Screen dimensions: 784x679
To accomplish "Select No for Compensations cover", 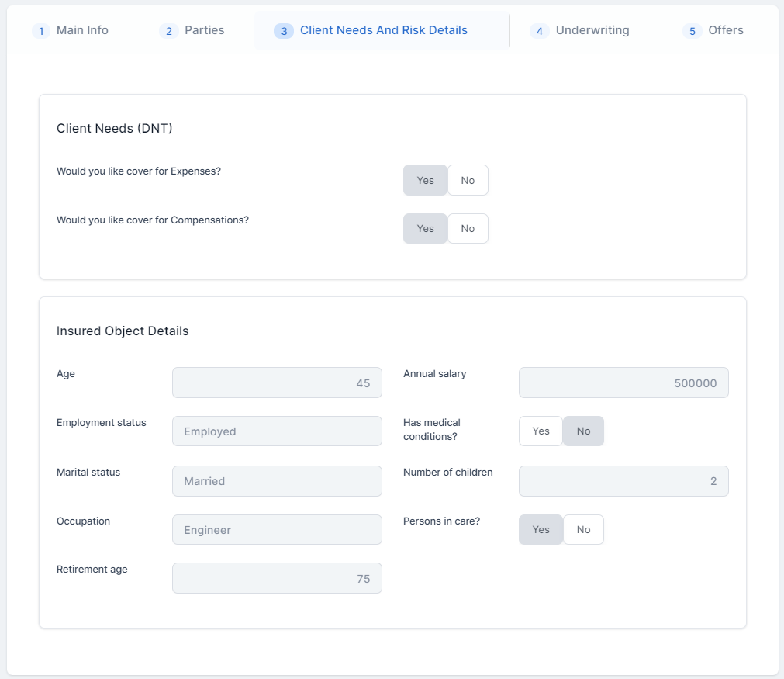I will pyautogui.click(x=468, y=229).
